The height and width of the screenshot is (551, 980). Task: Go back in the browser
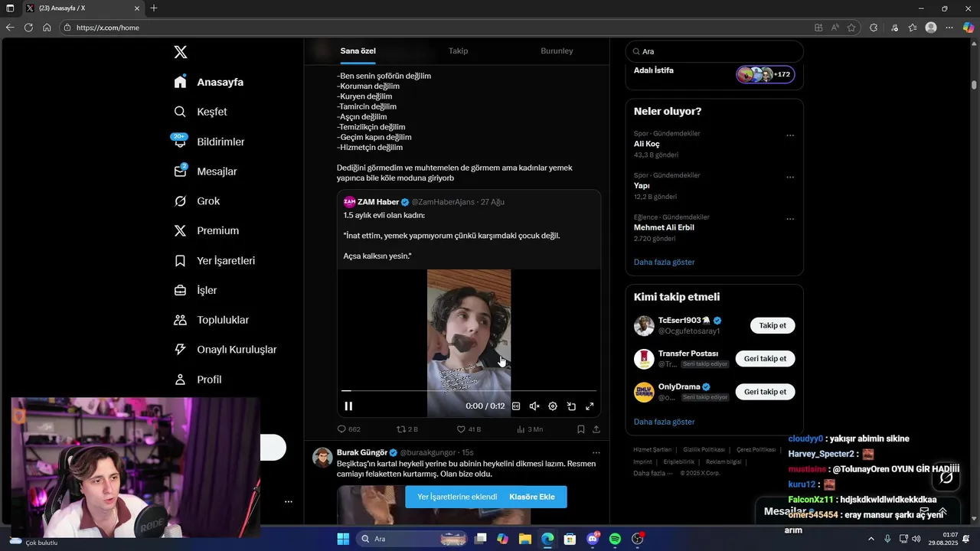click(x=10, y=28)
